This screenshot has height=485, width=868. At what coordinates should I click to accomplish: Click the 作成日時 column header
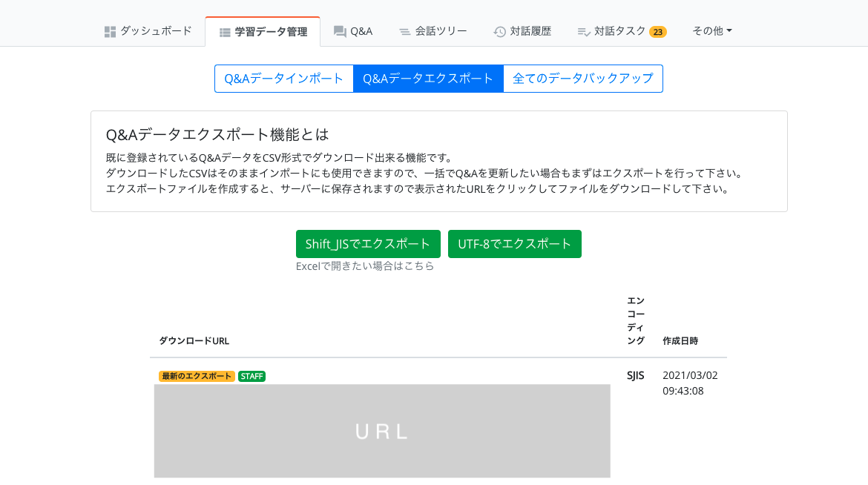pyautogui.click(x=680, y=341)
